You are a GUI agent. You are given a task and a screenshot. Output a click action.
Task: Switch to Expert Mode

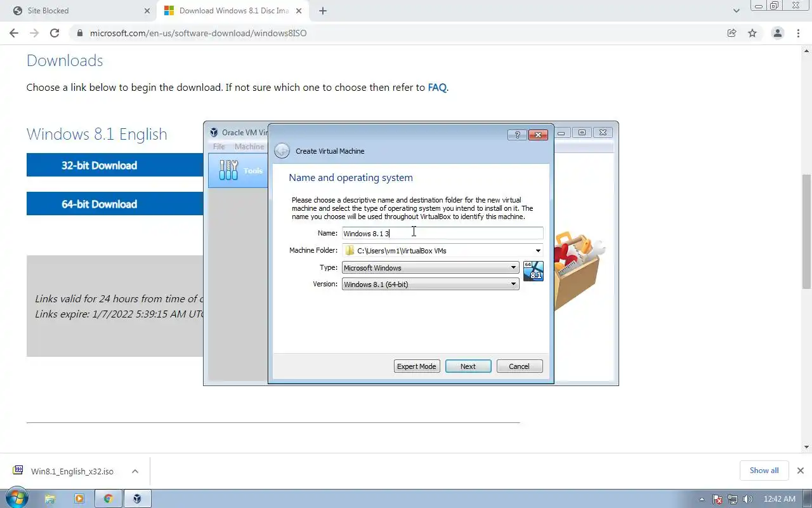tap(417, 366)
